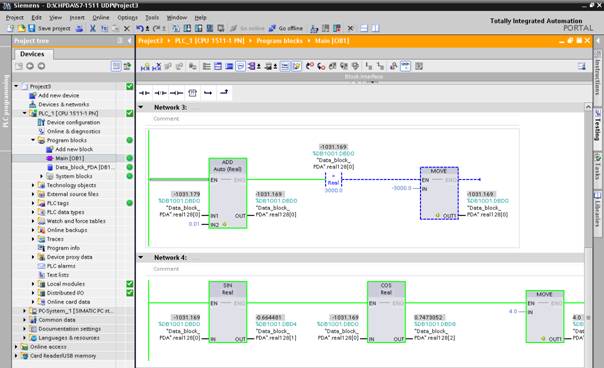Open a branch in the ladder
The image size is (604, 368).
coord(208,93)
